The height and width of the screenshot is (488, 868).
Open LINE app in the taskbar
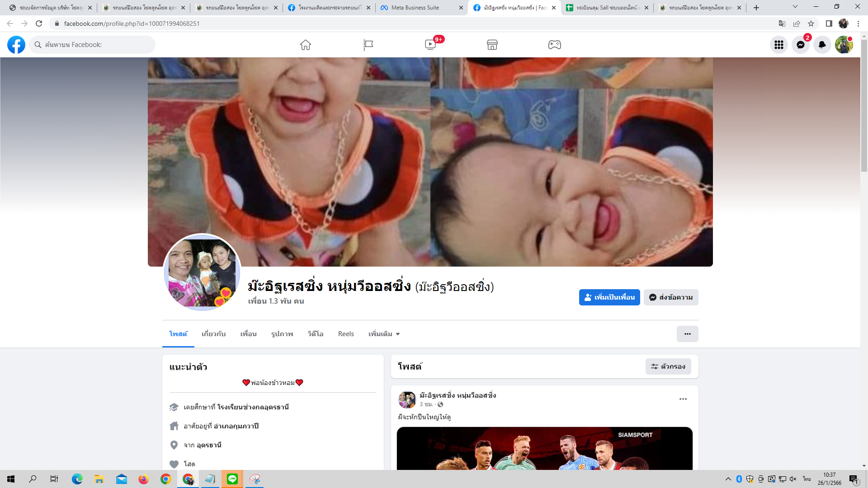(232, 479)
